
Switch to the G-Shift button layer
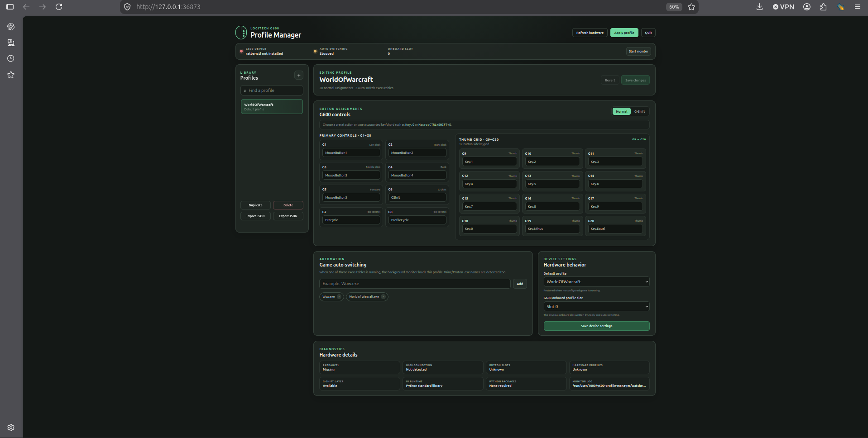click(x=640, y=111)
